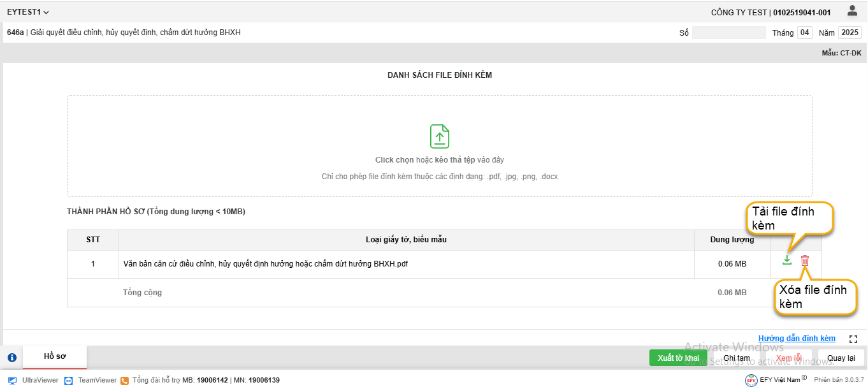Launch TeamViewer from the status bar
The height and width of the screenshot is (387, 868).
point(69,381)
